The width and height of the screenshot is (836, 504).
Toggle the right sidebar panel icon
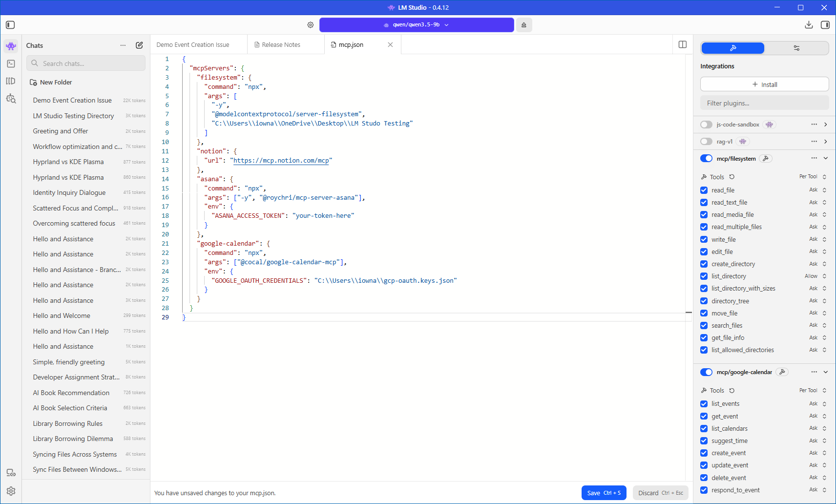825,25
